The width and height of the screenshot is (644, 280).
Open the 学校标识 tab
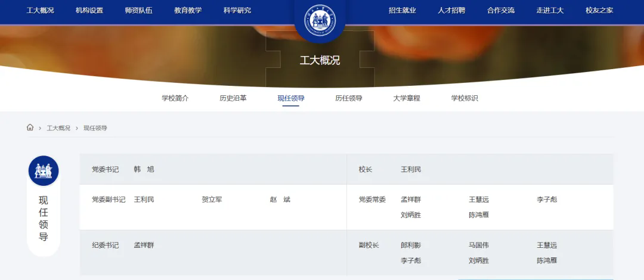coord(465,98)
